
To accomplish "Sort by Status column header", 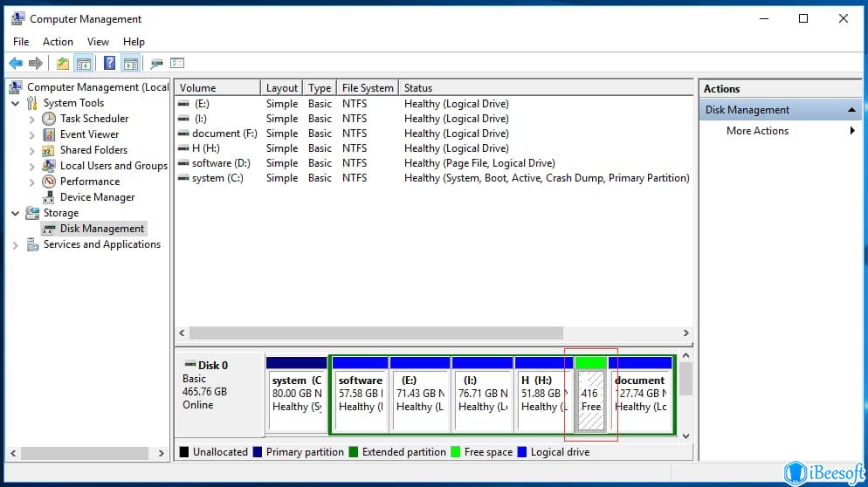I will 546,88.
